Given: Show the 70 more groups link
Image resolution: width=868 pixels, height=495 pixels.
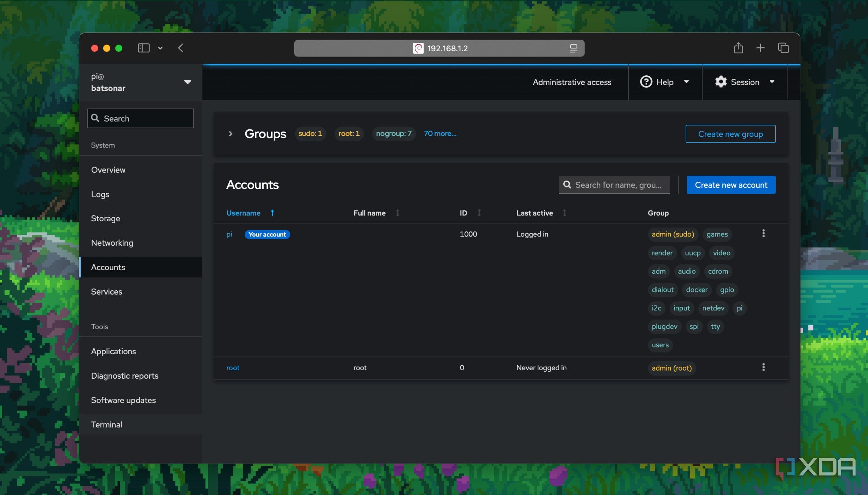Looking at the screenshot, I should pos(440,133).
